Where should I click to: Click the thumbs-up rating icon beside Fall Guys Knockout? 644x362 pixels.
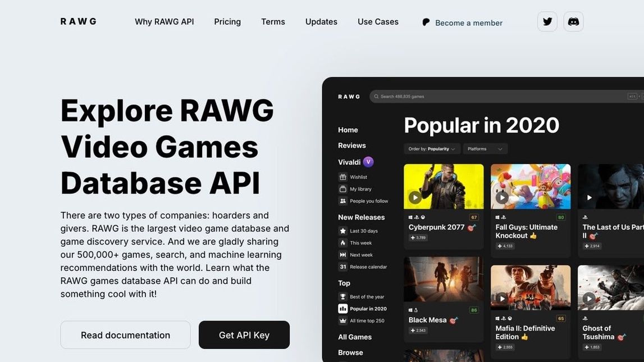point(533,236)
